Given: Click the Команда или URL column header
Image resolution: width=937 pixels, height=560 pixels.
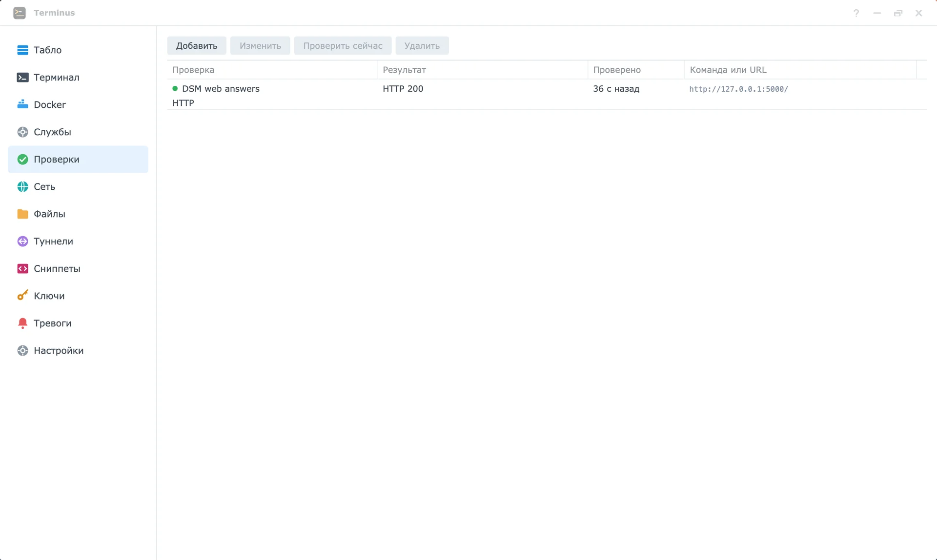Looking at the screenshot, I should [x=800, y=70].
